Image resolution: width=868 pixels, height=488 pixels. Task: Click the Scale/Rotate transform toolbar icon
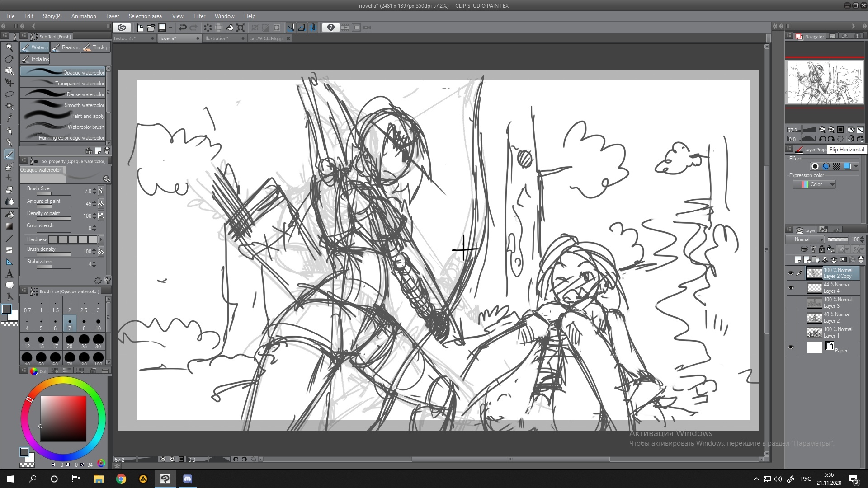click(x=241, y=28)
